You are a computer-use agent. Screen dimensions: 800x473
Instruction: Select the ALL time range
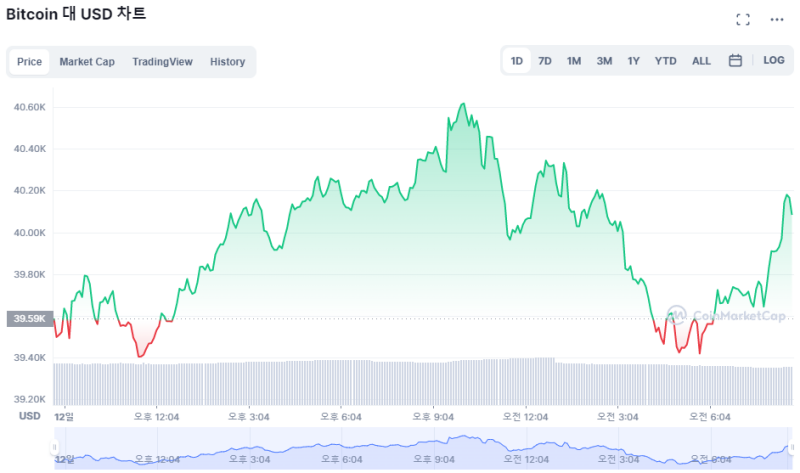point(701,61)
